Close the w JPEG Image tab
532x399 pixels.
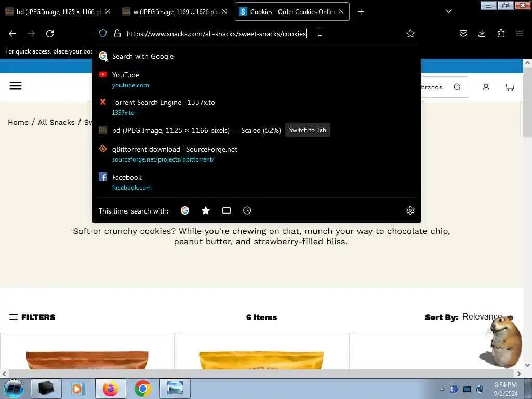click(x=224, y=11)
